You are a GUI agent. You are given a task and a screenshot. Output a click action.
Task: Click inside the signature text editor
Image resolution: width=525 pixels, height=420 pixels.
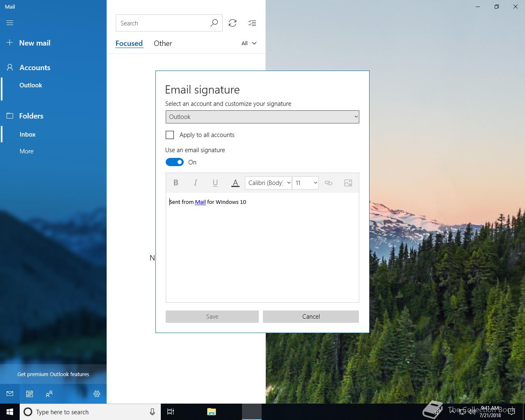[x=262, y=248]
